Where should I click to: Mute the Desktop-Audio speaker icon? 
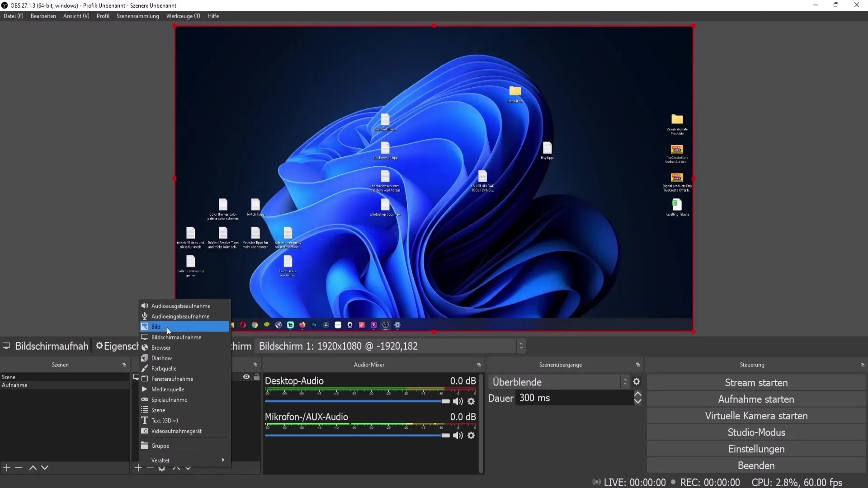click(x=458, y=401)
